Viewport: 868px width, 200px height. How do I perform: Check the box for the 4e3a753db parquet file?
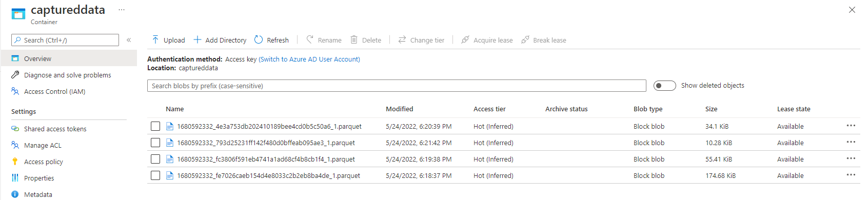pyautogui.click(x=155, y=126)
